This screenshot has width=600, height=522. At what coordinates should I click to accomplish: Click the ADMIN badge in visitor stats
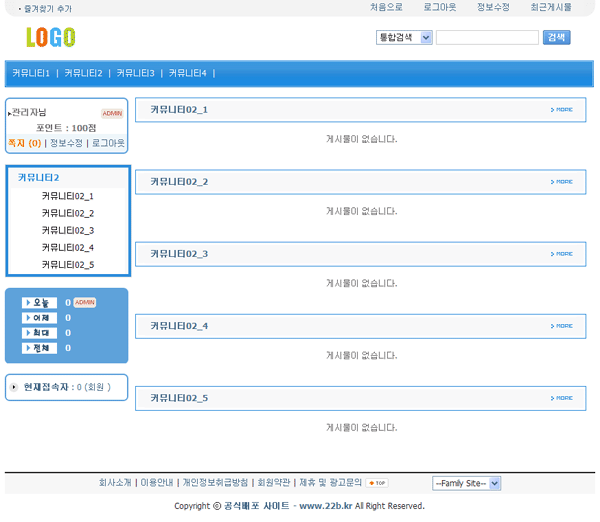pyautogui.click(x=85, y=302)
